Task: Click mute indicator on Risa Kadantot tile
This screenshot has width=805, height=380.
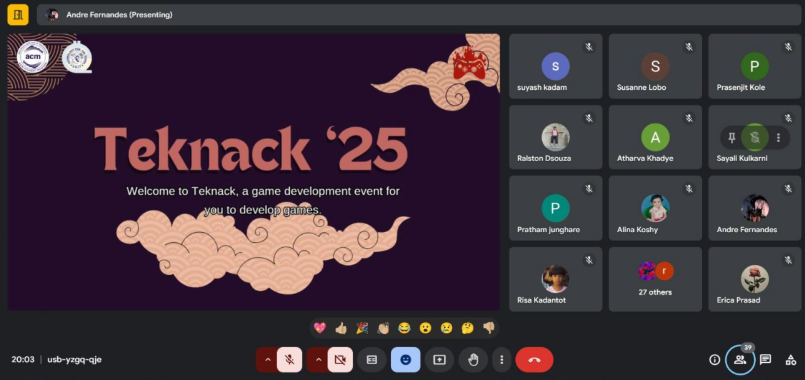Action: [x=589, y=260]
